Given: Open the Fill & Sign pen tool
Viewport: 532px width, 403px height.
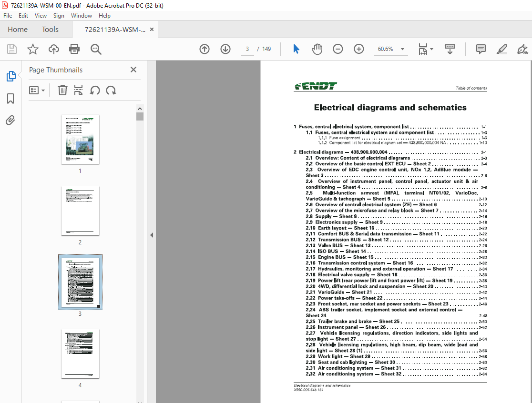Looking at the screenshot, I should tap(522, 49).
